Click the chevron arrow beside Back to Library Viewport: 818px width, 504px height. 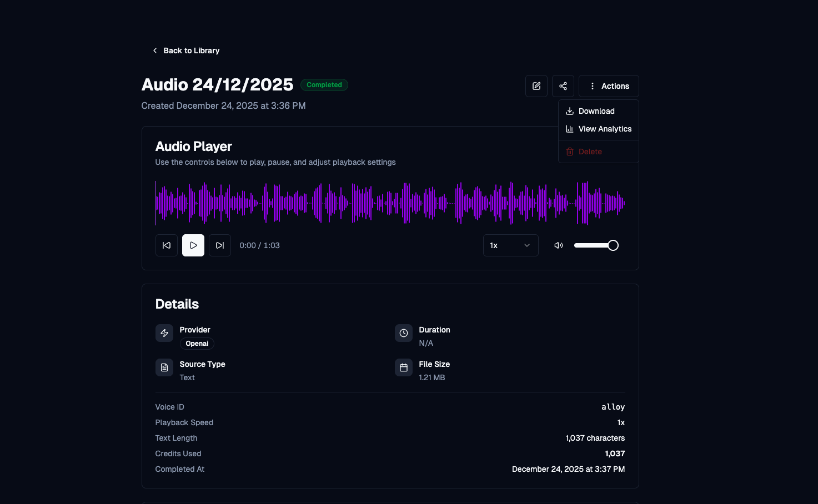tap(154, 50)
